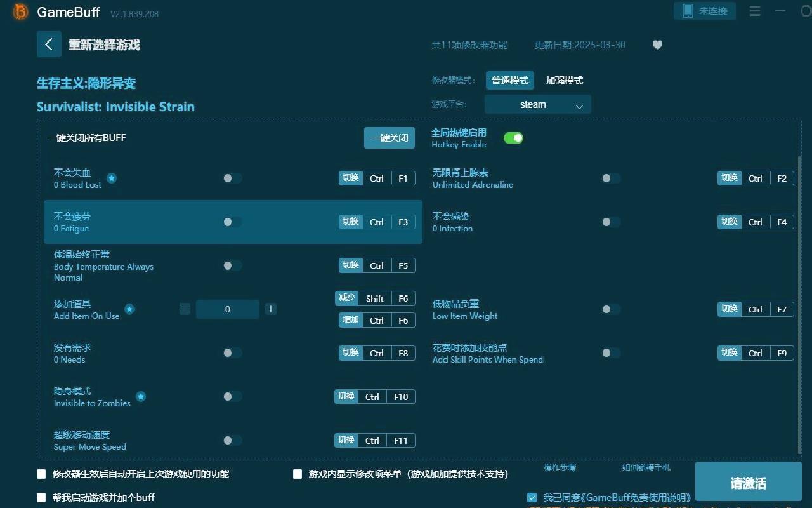Check auto-enable last used functions checkbox

pyautogui.click(x=42, y=474)
